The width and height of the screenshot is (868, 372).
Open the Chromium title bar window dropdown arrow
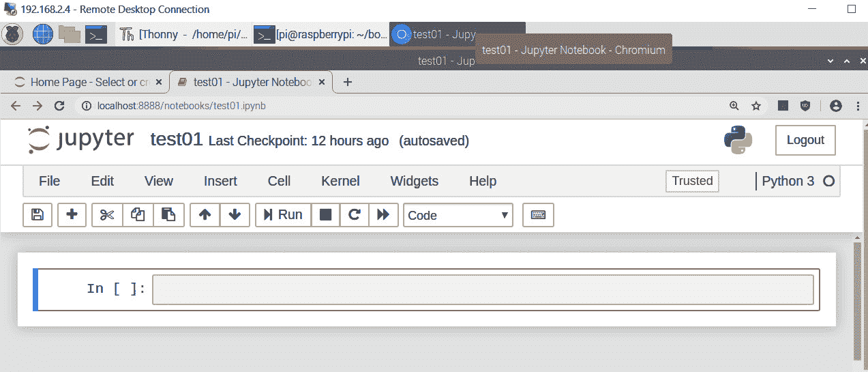click(x=830, y=61)
